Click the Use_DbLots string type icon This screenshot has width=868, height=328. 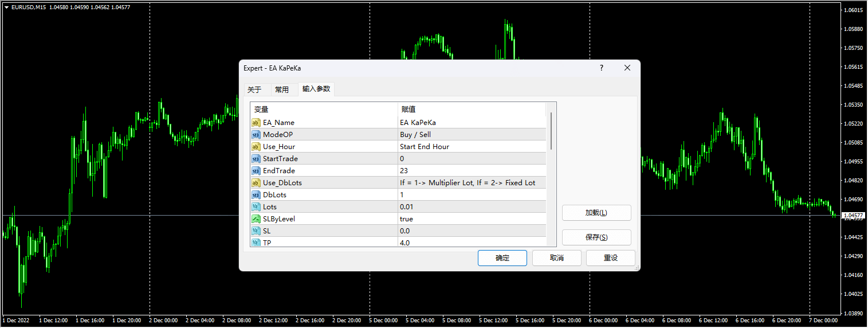(256, 183)
